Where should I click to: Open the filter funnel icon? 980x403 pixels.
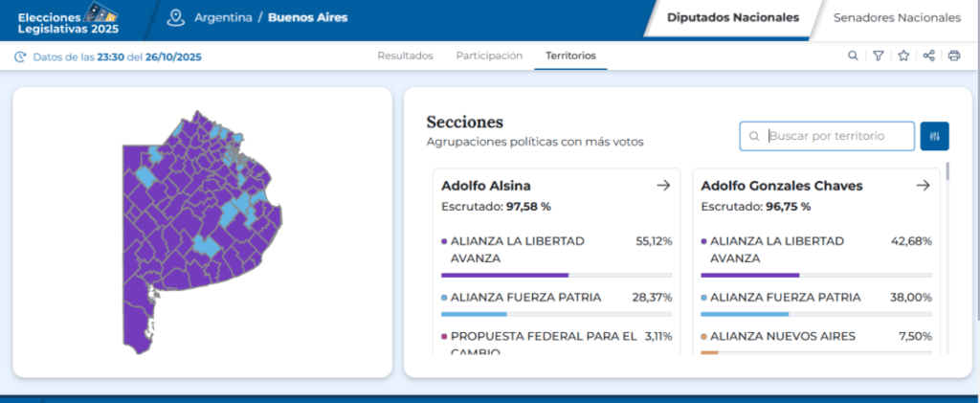click(x=878, y=56)
